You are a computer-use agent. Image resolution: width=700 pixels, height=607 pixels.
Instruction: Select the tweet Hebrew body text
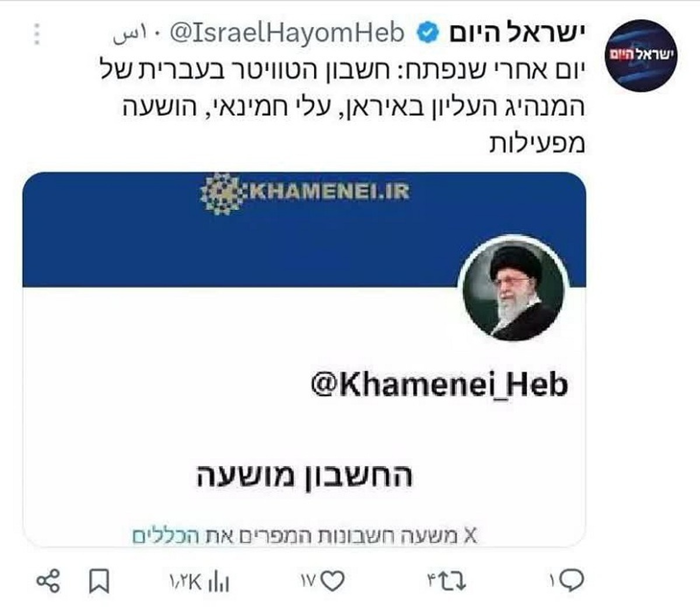344,107
